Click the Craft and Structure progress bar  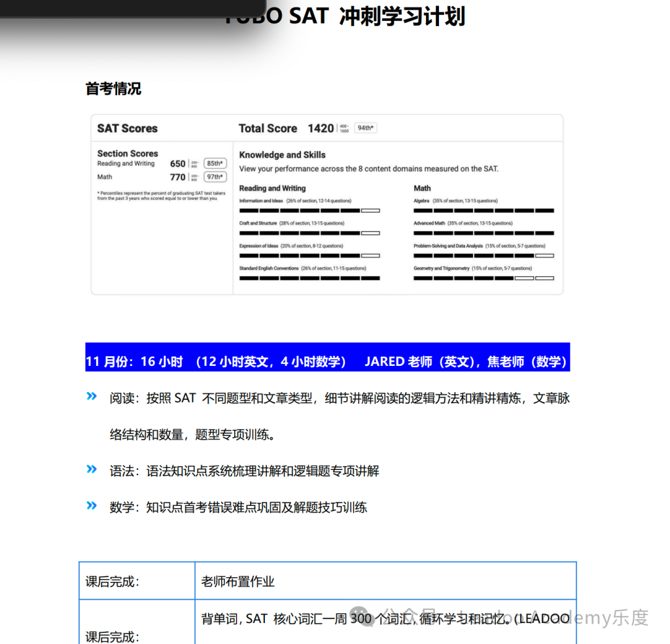(x=309, y=233)
